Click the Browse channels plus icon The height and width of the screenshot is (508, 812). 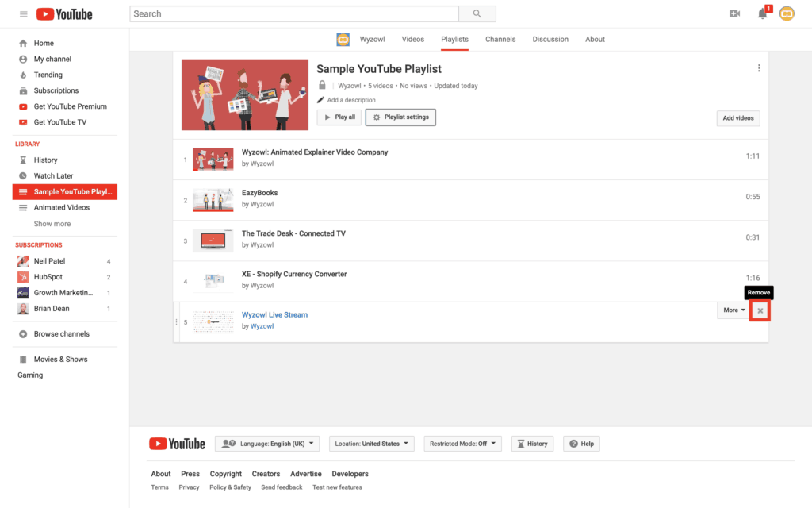point(23,334)
